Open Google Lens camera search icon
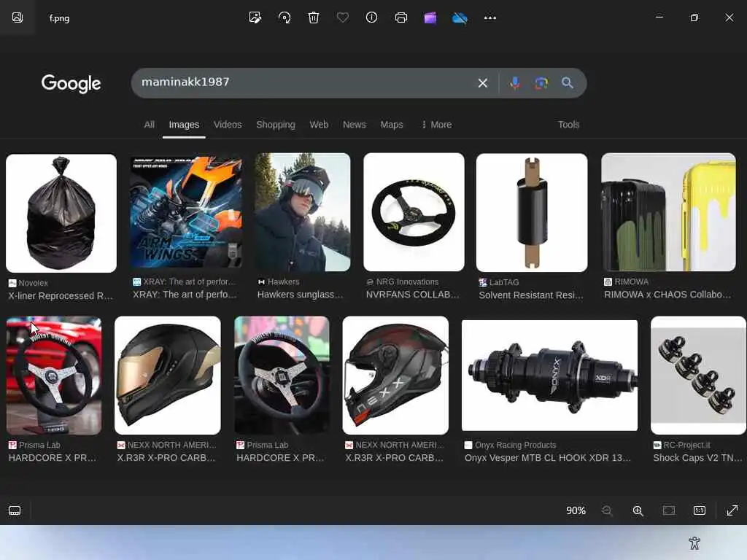Screen dimensions: 747x560 coord(541,83)
